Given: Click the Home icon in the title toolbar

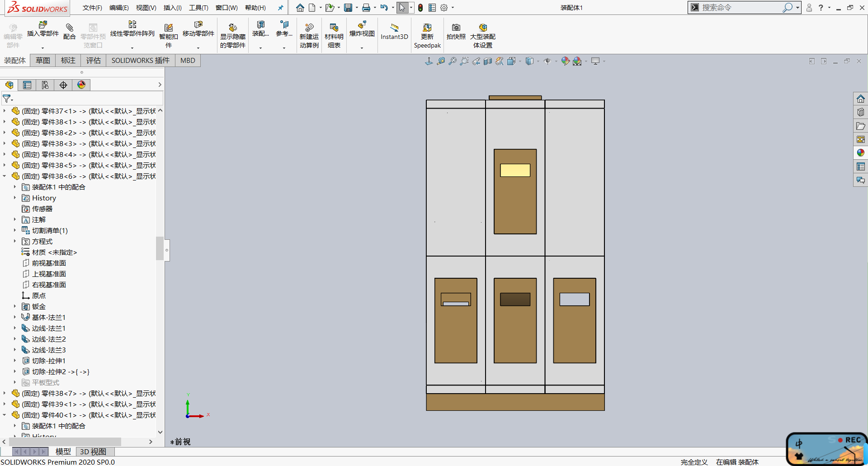Looking at the screenshot, I should coord(300,8).
